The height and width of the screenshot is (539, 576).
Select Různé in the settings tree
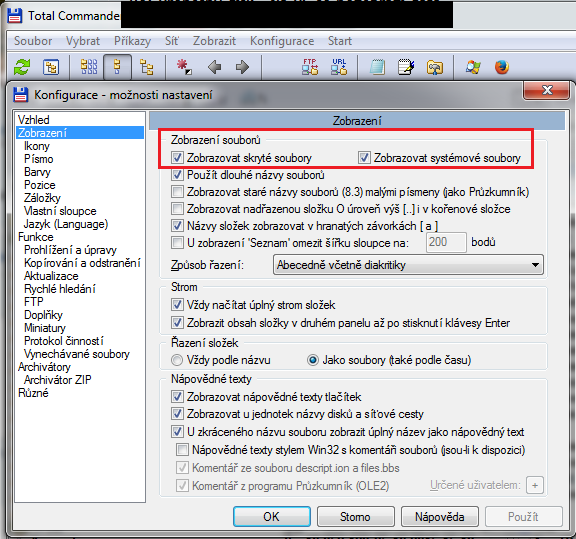(33, 393)
